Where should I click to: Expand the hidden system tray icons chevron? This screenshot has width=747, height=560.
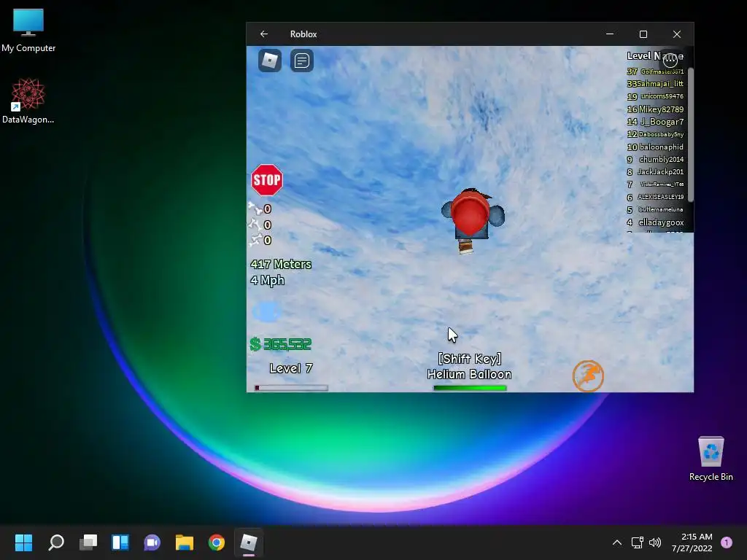coord(617,542)
